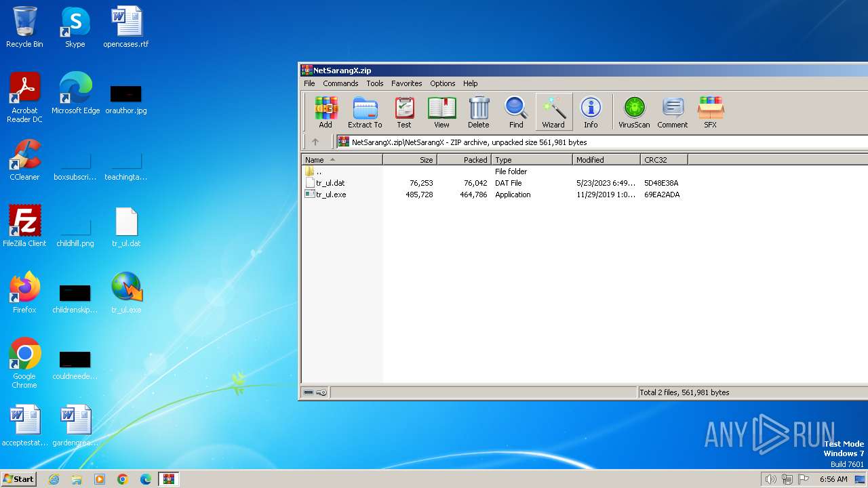Open the Favorites menu
Screen dimensions: 868x488
click(x=406, y=83)
